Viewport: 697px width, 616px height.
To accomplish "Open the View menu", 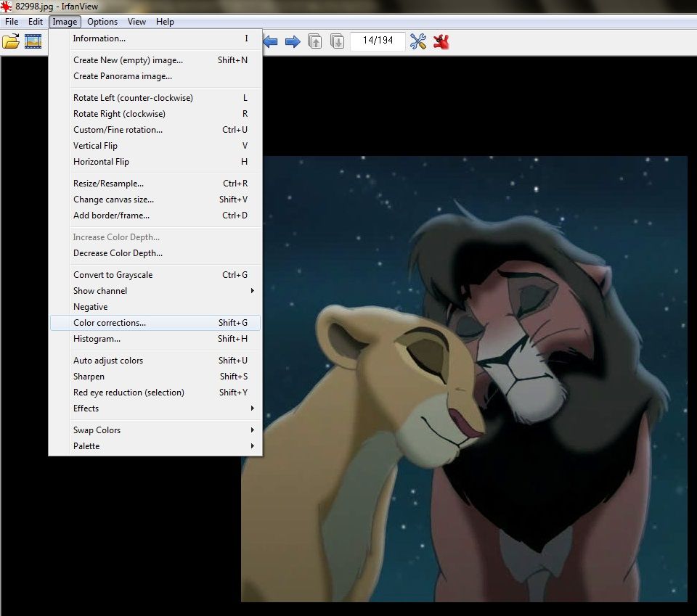I will (136, 22).
